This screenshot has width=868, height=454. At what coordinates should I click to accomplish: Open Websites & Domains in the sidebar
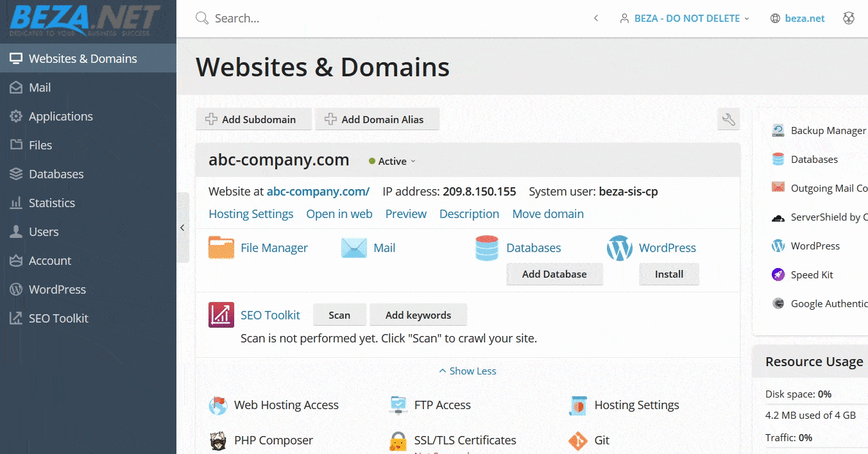coord(88,58)
